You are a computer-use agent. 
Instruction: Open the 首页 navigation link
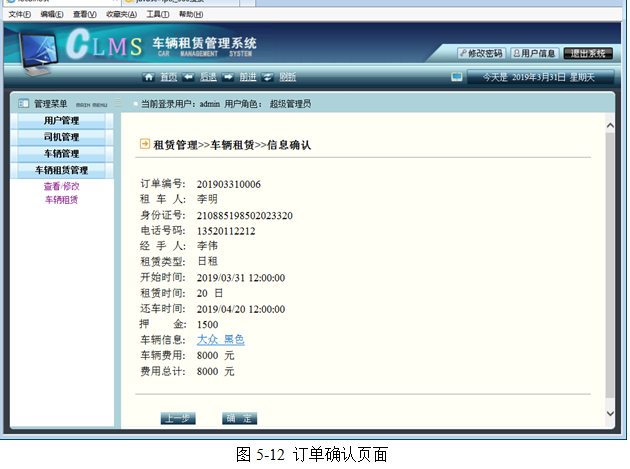(169, 77)
